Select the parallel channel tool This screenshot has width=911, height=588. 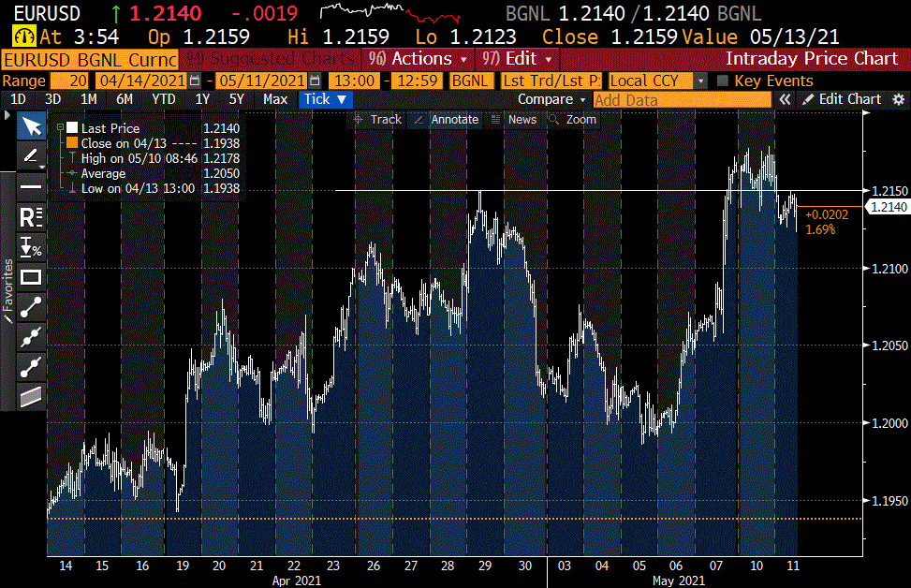[x=32, y=397]
